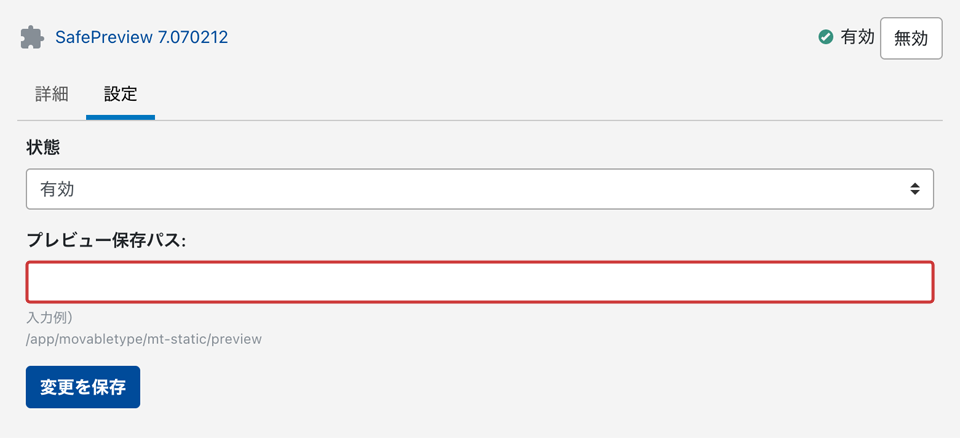
Task: Click the 入力例) hint text
Action: 49,319
